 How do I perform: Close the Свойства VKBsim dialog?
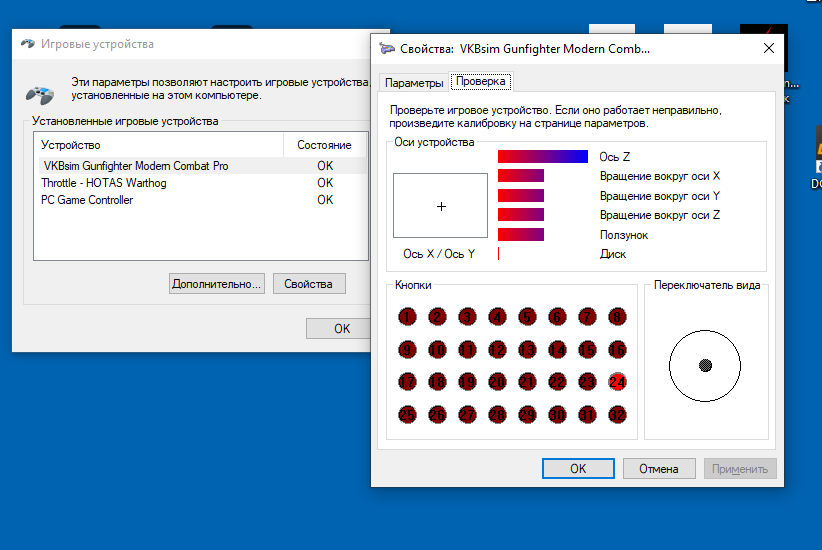769,48
